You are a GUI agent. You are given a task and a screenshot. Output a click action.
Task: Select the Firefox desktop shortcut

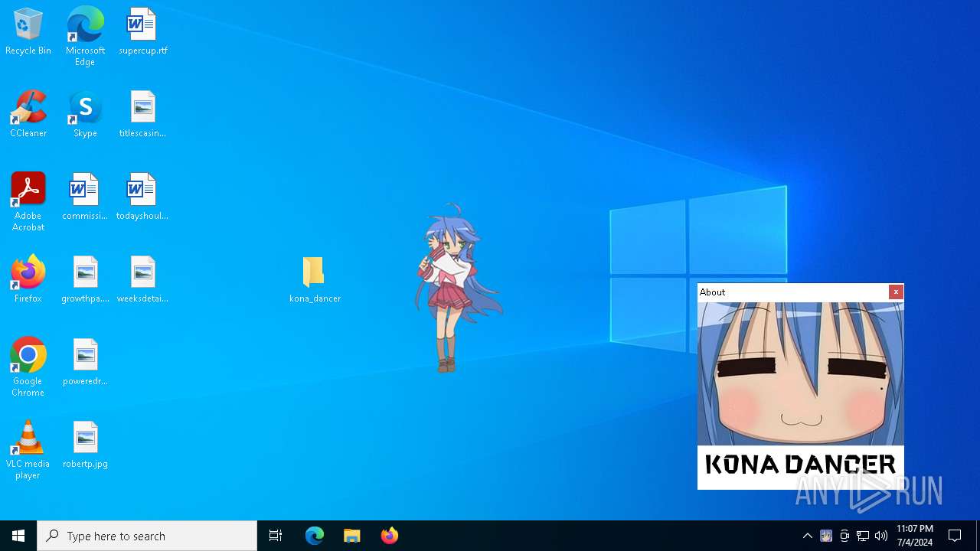pyautogui.click(x=28, y=279)
